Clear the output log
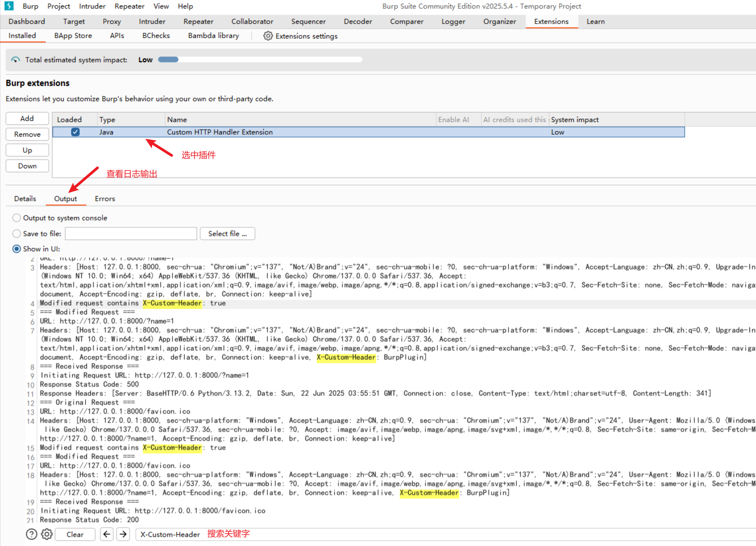Screen dimensions: 756x546 (x=75, y=534)
